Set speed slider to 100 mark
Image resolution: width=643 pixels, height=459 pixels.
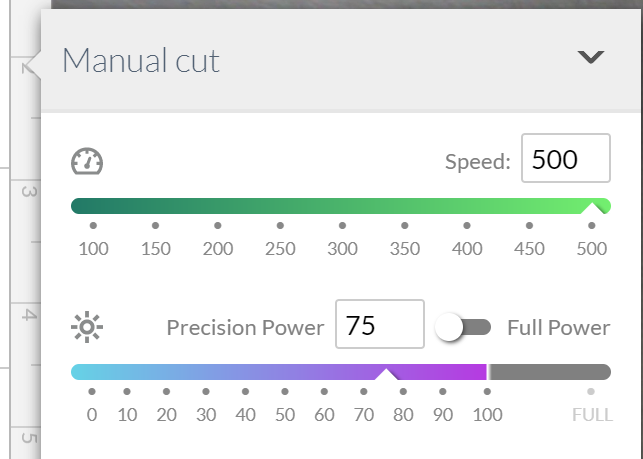click(93, 207)
